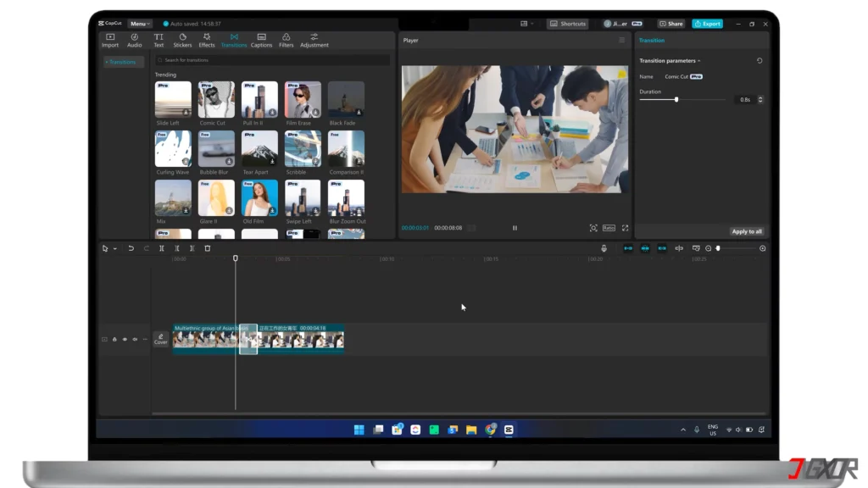Choose the Scribble transition thumbnail
868x488 pixels.
pos(303,149)
